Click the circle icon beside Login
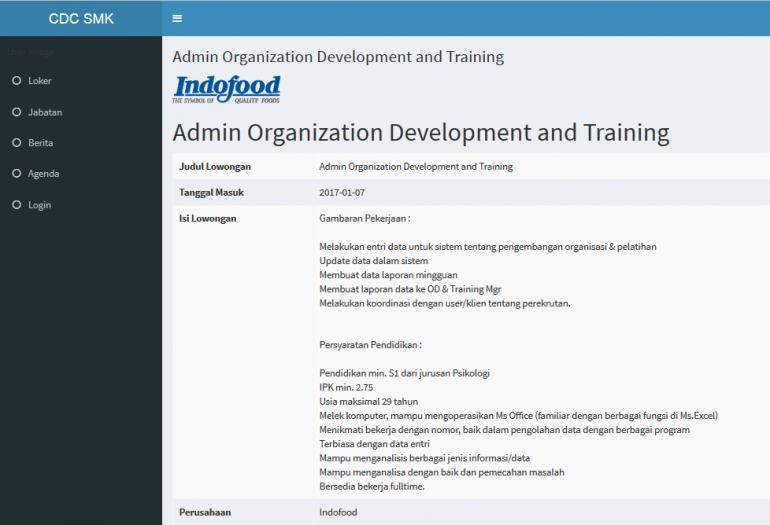The image size is (770, 525). coord(17,205)
